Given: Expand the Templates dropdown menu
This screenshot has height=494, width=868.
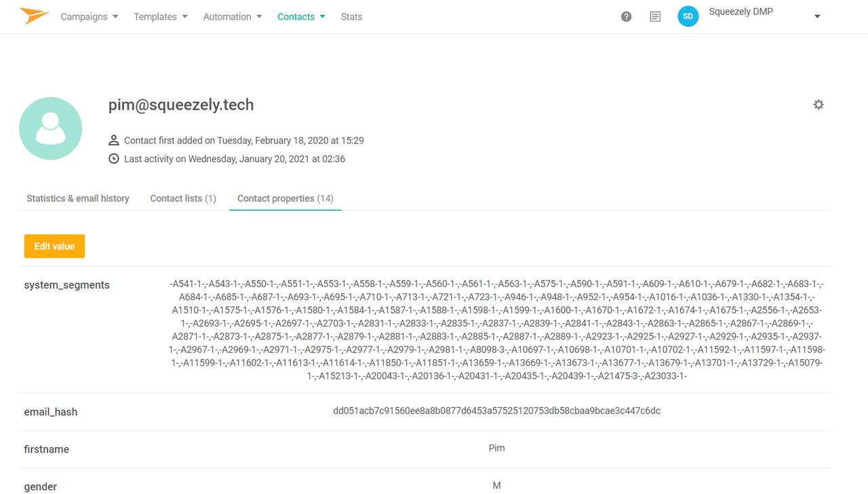Looking at the screenshot, I should click(161, 17).
